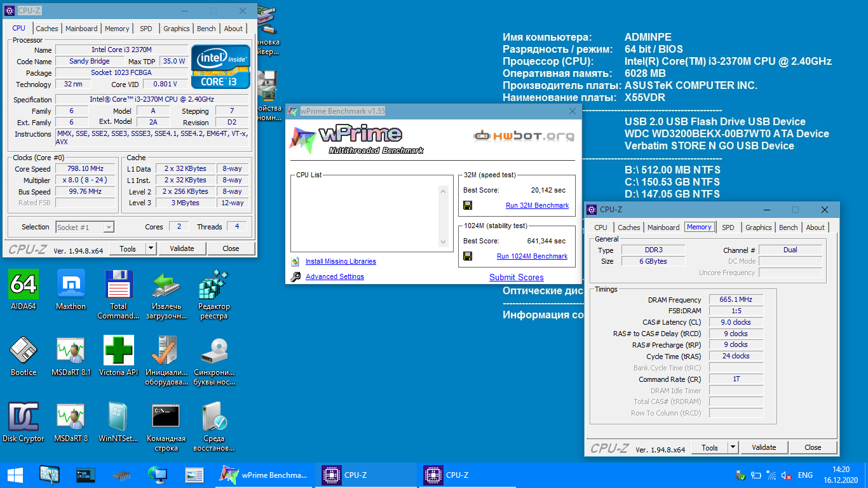The image size is (868, 488).
Task: Open SPD tab in CPU window
Action: click(x=146, y=29)
